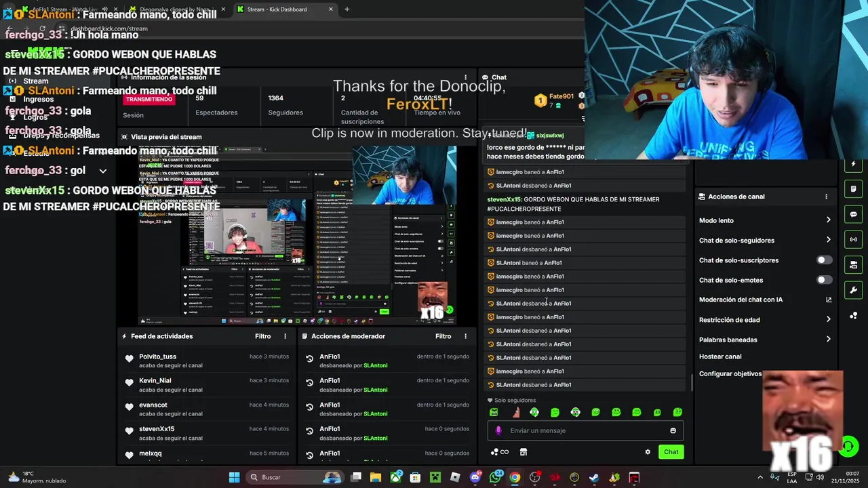This screenshot has width=868, height=488.
Task: Open Ingresos in the sidebar menu
Action: click(x=38, y=99)
